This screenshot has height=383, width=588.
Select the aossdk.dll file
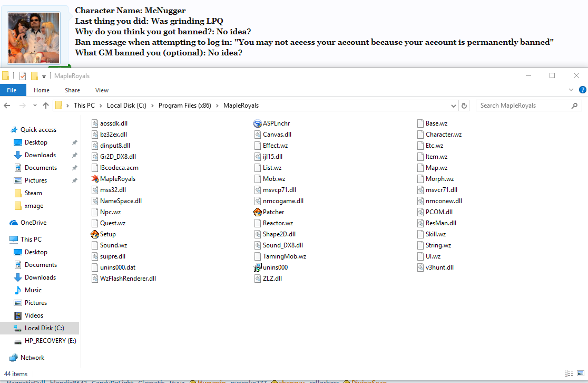coord(110,123)
